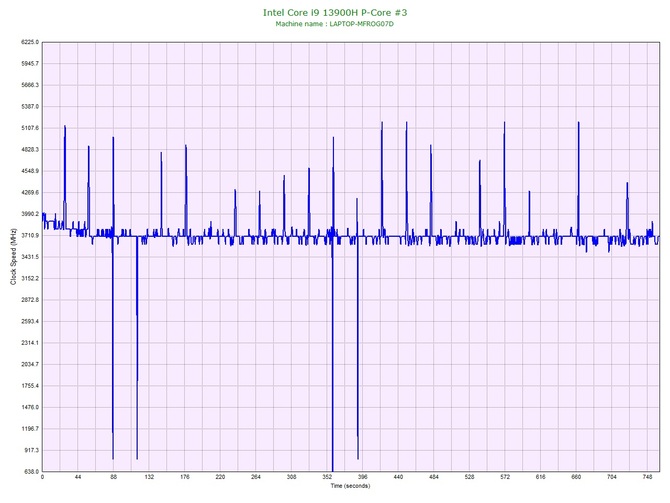The width and height of the screenshot is (670, 503).
Task: Click the 704 time axis tick label
Action: coord(612,477)
